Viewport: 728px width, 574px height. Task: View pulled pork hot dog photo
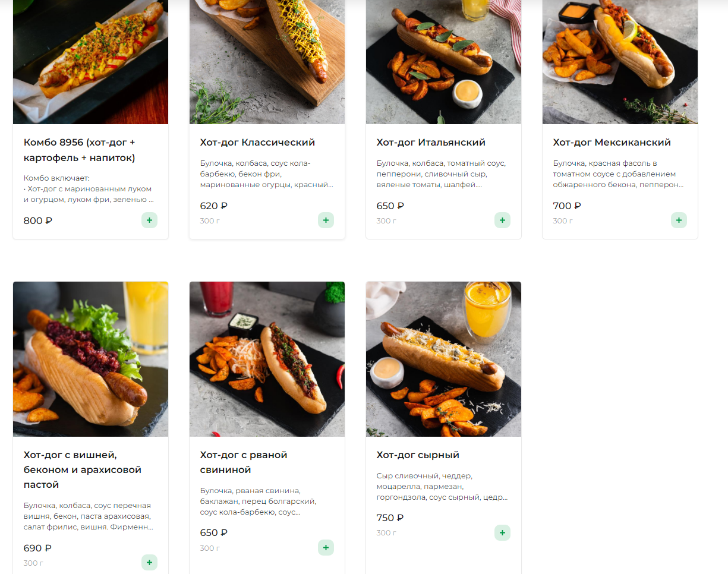click(267, 359)
